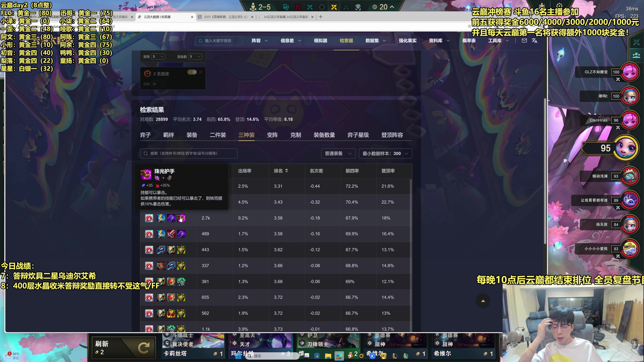Switch to the 登顶阵容 tab
644x362 pixels.
pyautogui.click(x=392, y=135)
